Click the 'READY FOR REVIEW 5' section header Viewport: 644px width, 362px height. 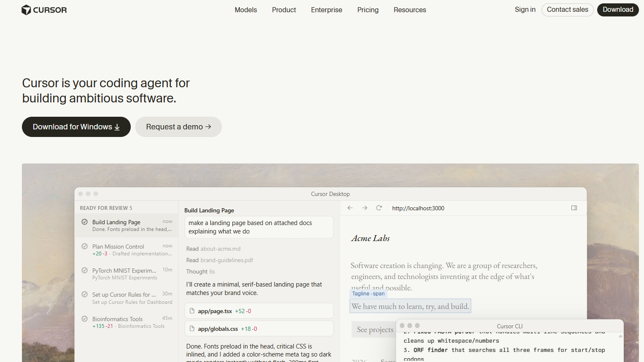coord(106,208)
